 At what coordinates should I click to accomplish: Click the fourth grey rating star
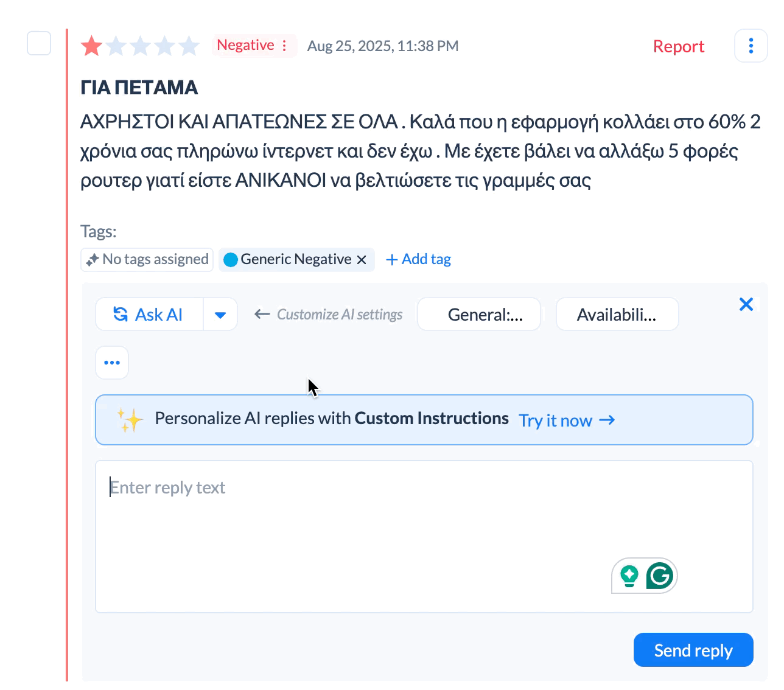coord(165,46)
